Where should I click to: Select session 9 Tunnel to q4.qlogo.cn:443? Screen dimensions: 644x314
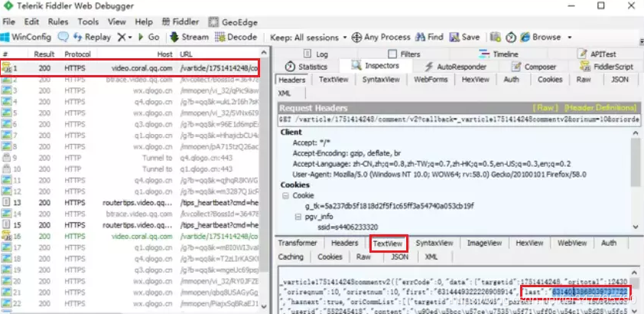(130, 158)
